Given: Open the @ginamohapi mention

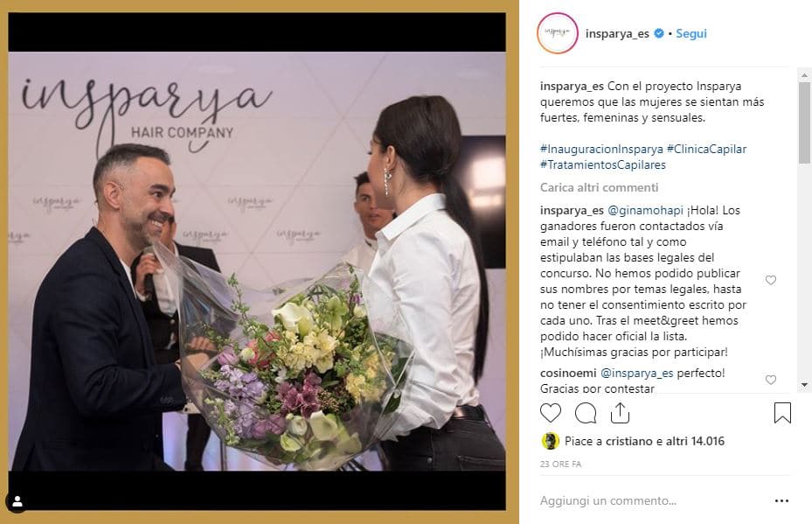Looking at the screenshot, I should (645, 211).
